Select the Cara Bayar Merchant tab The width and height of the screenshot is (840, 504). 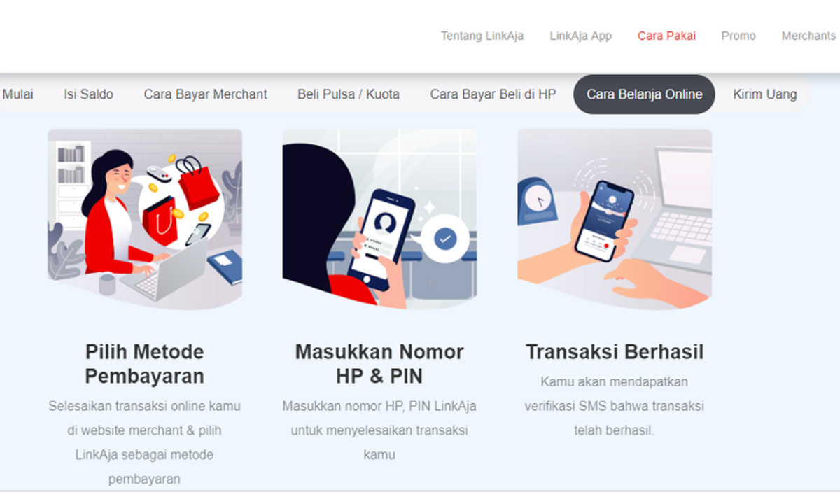pyautogui.click(x=205, y=94)
